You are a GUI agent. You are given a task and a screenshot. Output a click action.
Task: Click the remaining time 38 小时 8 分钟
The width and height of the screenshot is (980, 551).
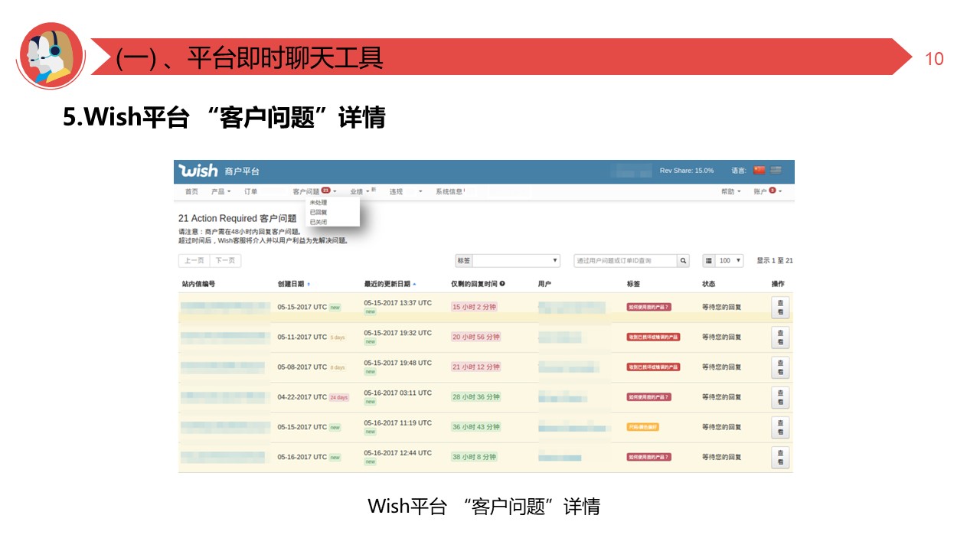tap(474, 457)
